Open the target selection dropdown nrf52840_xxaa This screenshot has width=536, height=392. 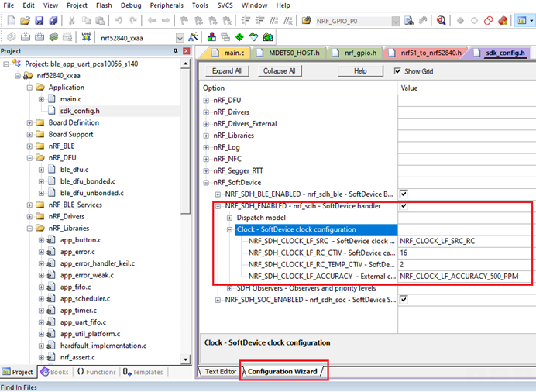(x=180, y=37)
